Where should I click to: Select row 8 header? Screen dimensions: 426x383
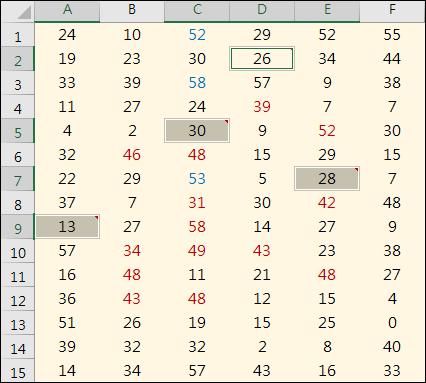click(x=18, y=203)
